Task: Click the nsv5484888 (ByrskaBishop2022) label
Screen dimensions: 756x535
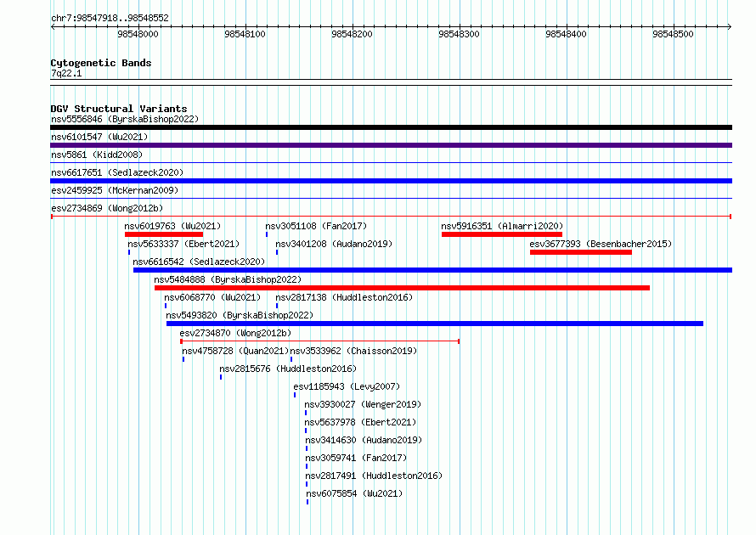Action: pos(228,279)
